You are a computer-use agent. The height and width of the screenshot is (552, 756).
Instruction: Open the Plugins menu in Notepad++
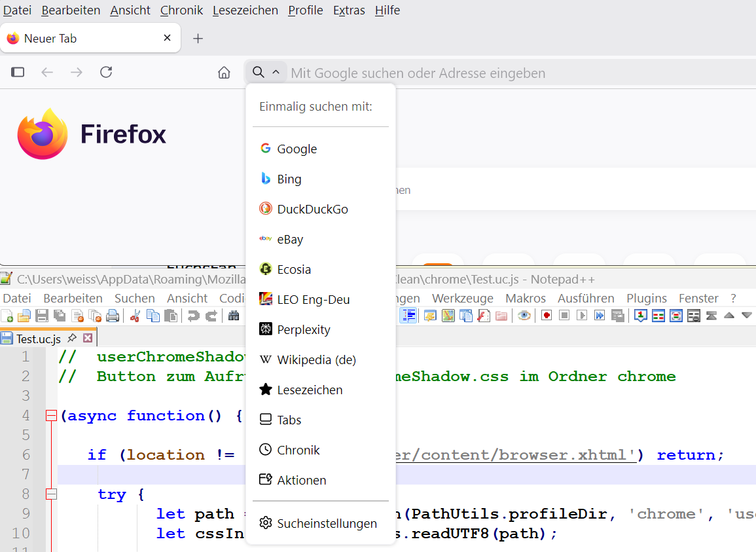647,298
